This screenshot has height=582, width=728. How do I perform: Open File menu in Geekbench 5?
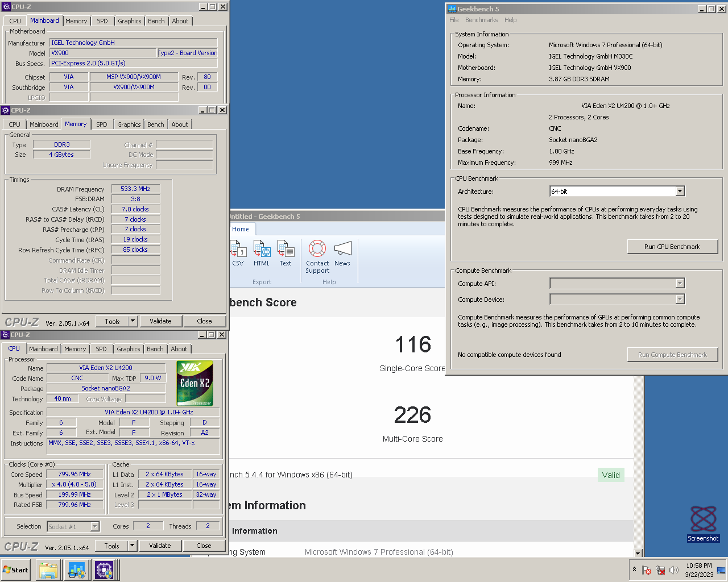click(454, 20)
